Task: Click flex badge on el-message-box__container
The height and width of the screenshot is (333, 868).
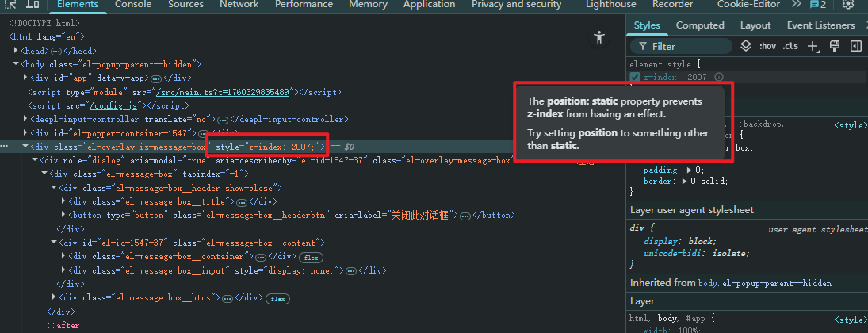Action: pos(311,257)
